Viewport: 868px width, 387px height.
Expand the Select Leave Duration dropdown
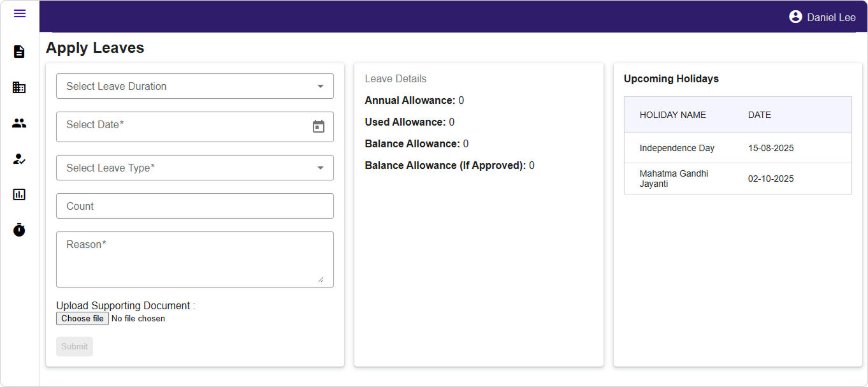[x=194, y=86]
